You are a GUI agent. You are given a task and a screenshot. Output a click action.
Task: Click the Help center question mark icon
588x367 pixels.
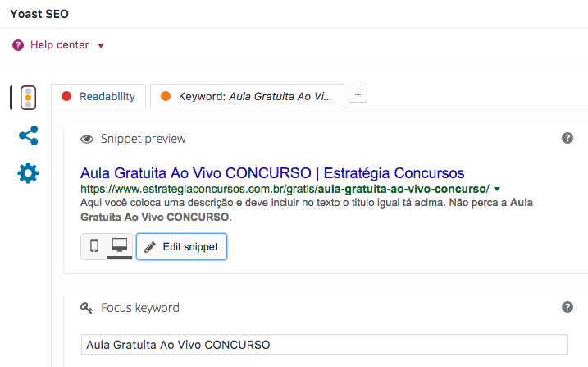click(18, 45)
